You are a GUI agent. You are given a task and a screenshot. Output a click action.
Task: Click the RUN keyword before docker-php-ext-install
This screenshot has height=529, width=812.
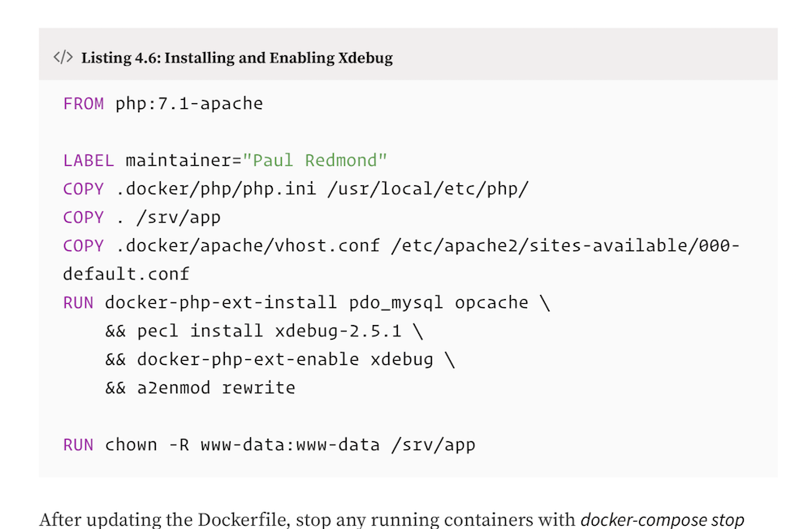[x=78, y=303]
